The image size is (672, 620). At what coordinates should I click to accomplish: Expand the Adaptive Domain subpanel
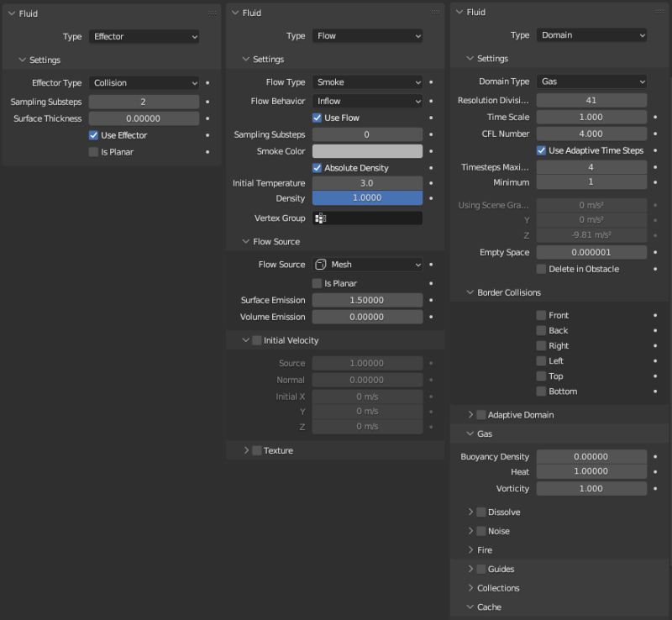click(x=470, y=415)
